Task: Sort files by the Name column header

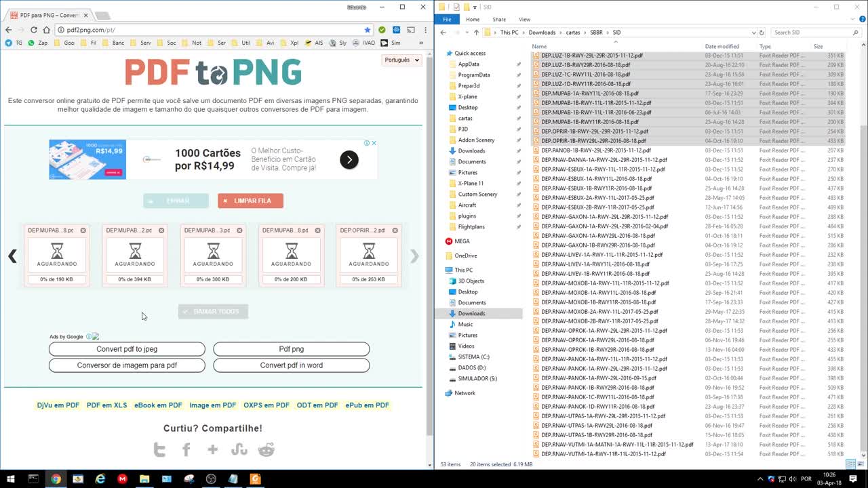Action: pyautogui.click(x=539, y=47)
